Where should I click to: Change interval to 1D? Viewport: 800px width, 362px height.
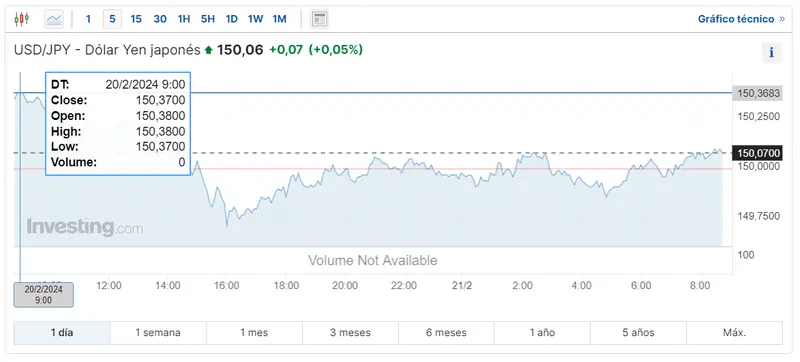232,19
